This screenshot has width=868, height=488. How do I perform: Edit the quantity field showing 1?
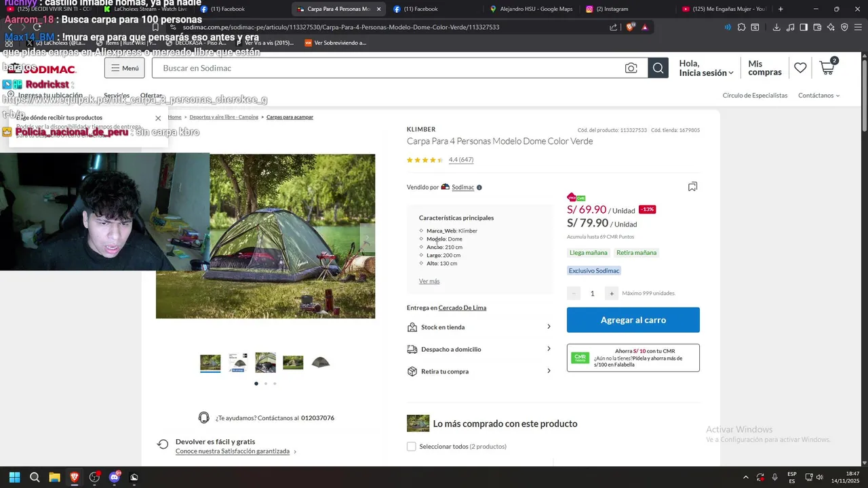[592, 293]
